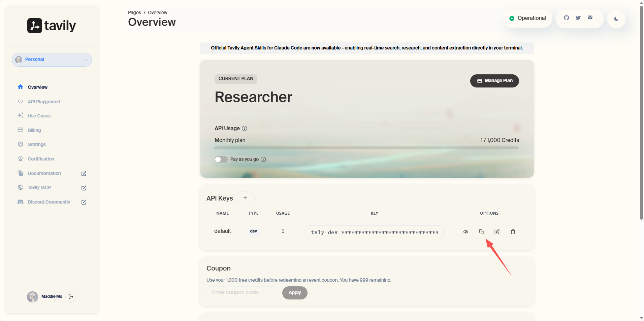The width and height of the screenshot is (644, 321).
Task: Edit the default API key
Action: 497,232
